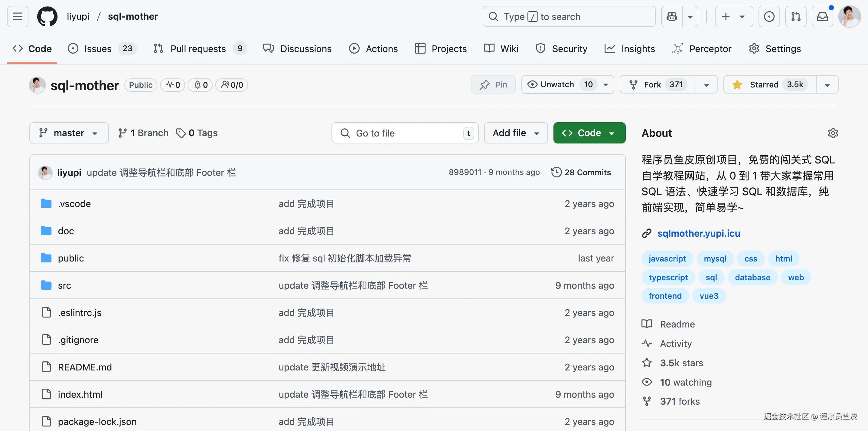Select the typescript topic tag
The width and height of the screenshot is (868, 431).
[x=668, y=277]
